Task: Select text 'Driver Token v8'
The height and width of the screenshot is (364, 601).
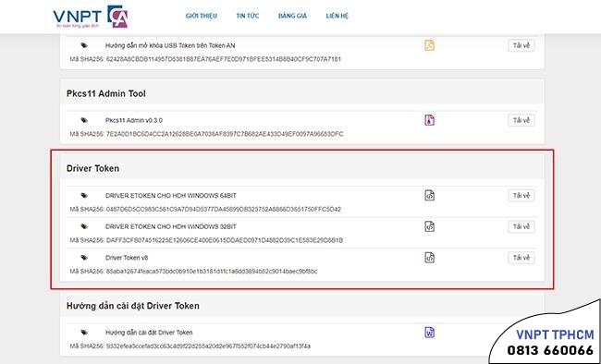Action: pyautogui.click(x=127, y=258)
